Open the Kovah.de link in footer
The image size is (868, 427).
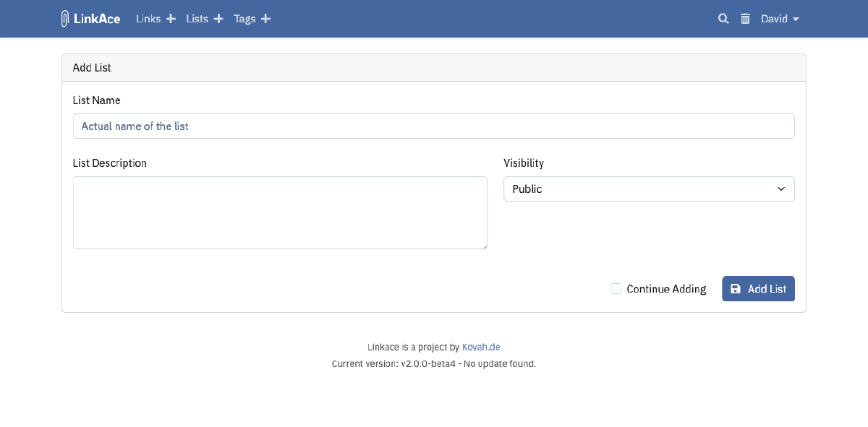point(480,347)
